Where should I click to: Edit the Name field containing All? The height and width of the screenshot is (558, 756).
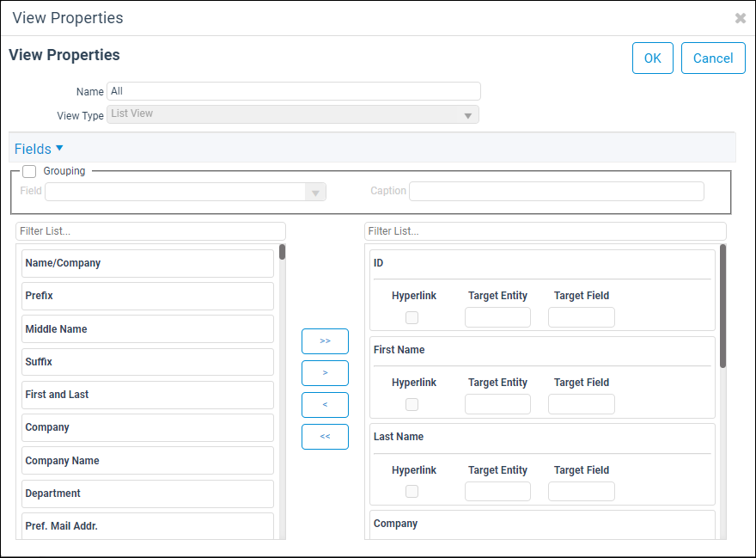point(294,91)
